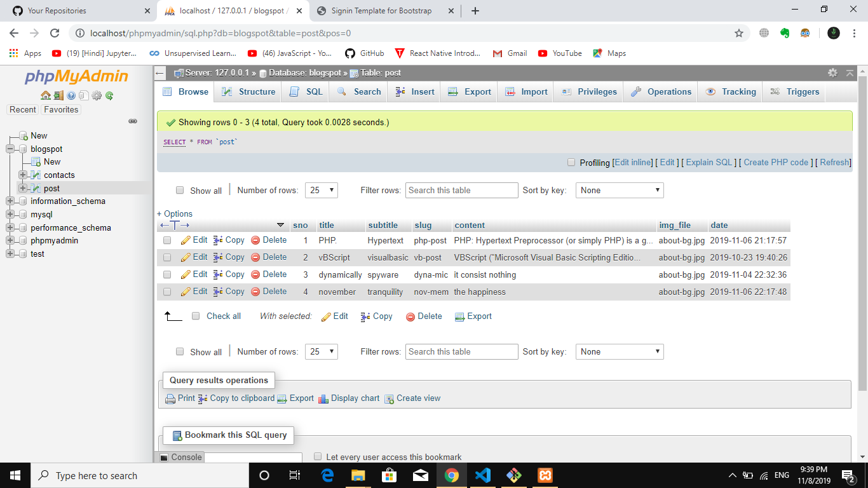
Task: Click the Print icon in query results operations
Action: (x=170, y=398)
